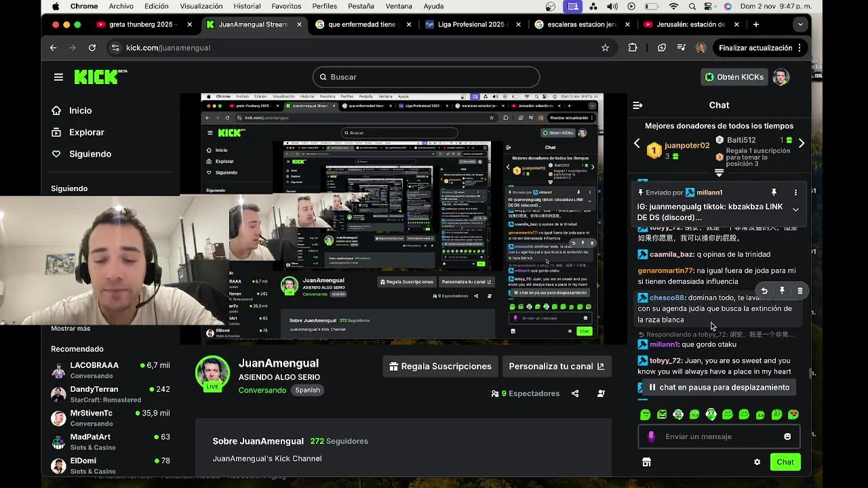Click the Wi-Fi status icon
868x488 pixels.
tap(673, 6)
